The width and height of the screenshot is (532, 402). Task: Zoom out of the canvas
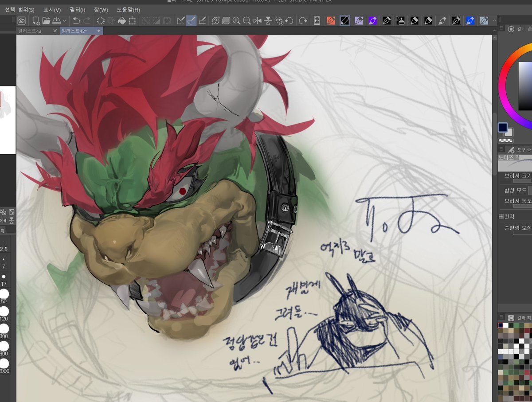click(x=247, y=20)
